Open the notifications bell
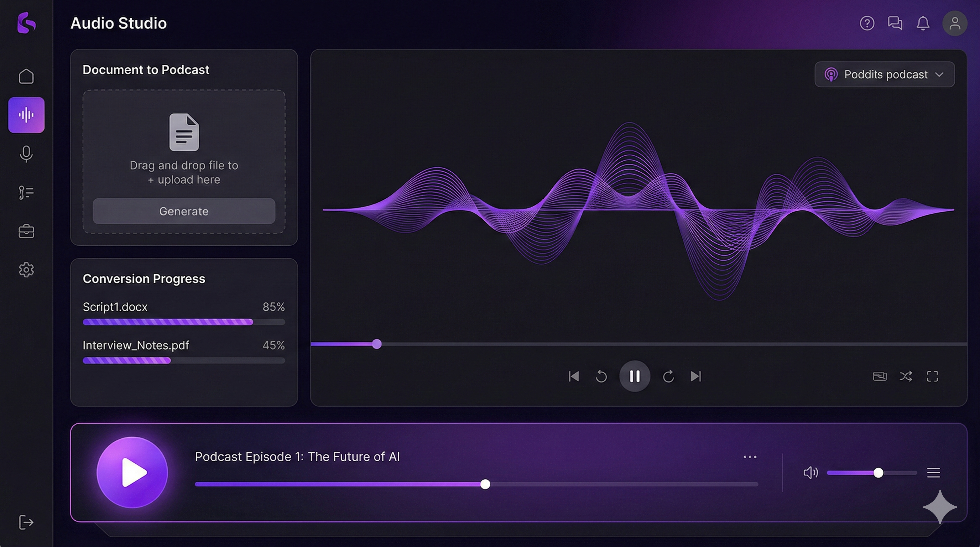The image size is (980, 547). click(923, 23)
